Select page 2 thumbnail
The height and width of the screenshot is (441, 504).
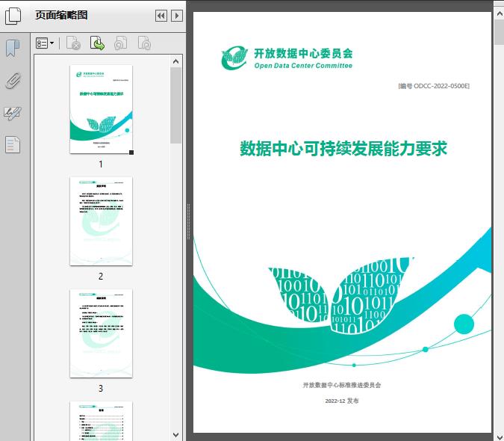coord(101,221)
